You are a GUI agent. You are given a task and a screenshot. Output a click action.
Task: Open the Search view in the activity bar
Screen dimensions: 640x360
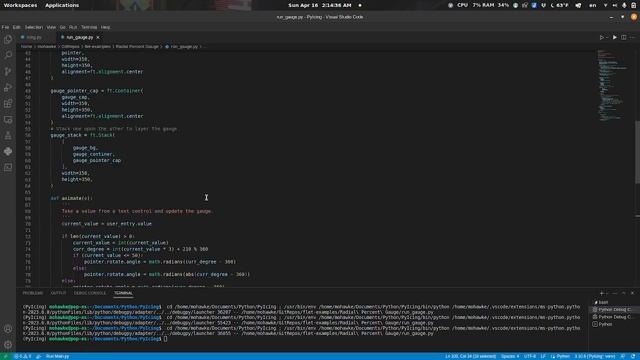8,55
